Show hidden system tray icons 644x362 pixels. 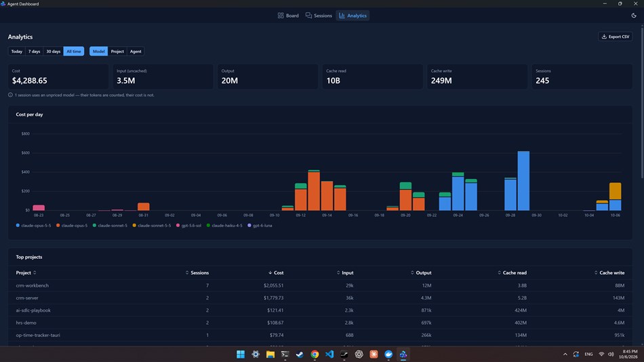pyautogui.click(x=565, y=354)
